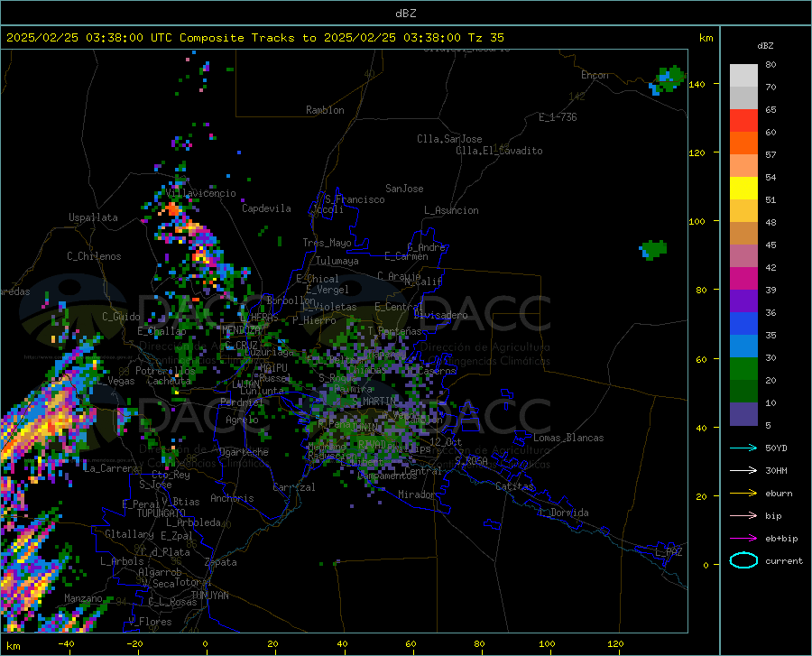This screenshot has height=656, width=812.
Task: Click the 'Ugarteche' map label
Action: click(x=244, y=452)
